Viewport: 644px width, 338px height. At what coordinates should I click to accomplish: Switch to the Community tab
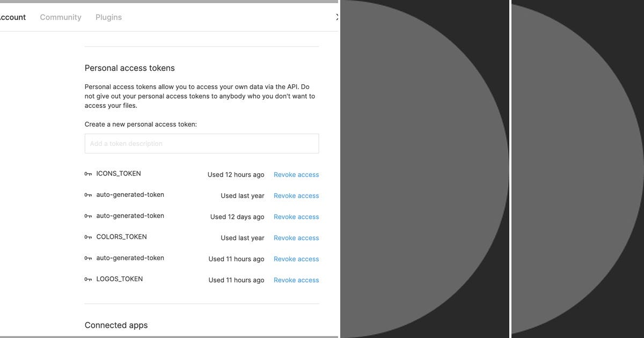pos(60,17)
